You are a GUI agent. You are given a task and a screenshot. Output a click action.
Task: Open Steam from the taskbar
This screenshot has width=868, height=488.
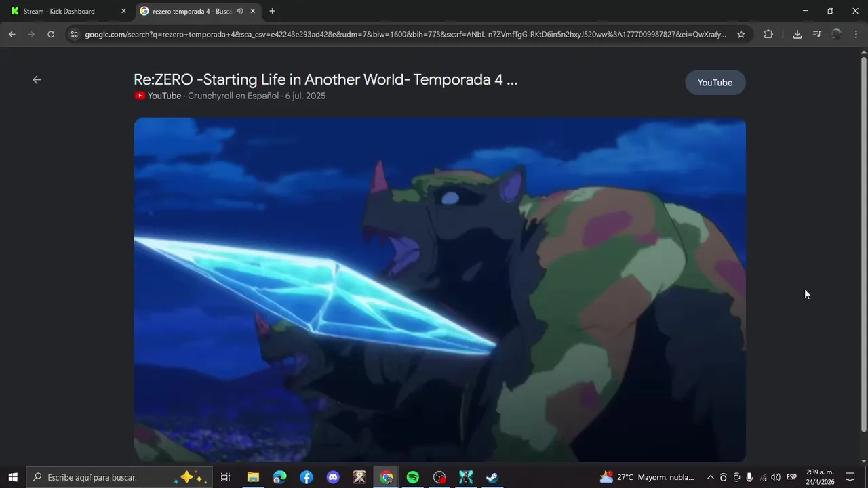492,477
